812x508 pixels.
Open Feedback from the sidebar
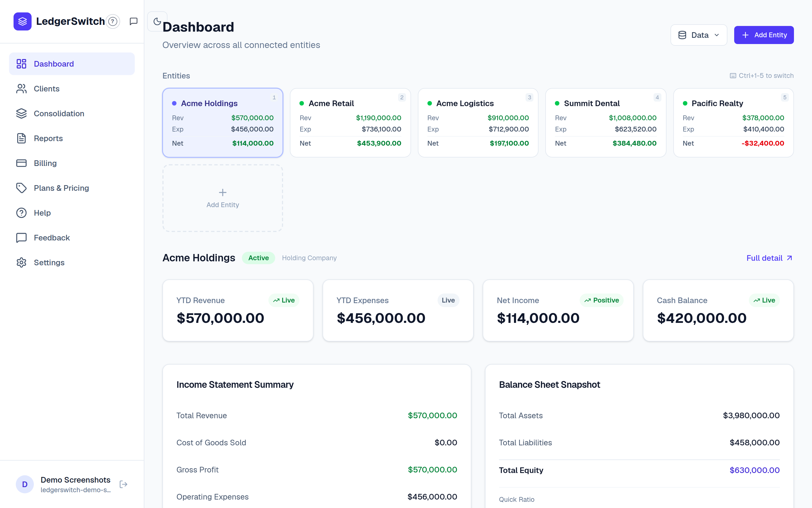click(72, 238)
